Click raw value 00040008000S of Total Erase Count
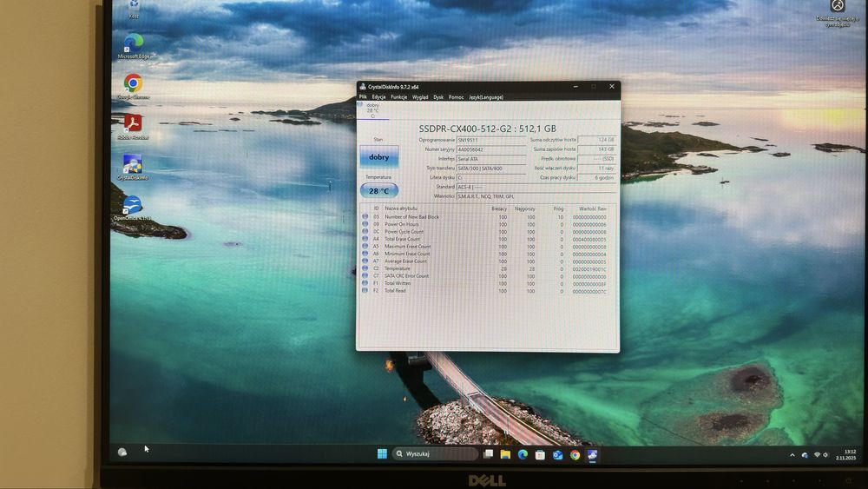Image resolution: width=868 pixels, height=489 pixels. (589, 239)
